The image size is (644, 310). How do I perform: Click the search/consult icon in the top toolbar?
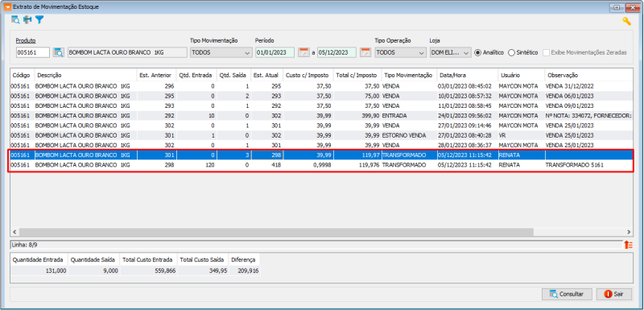(x=15, y=19)
